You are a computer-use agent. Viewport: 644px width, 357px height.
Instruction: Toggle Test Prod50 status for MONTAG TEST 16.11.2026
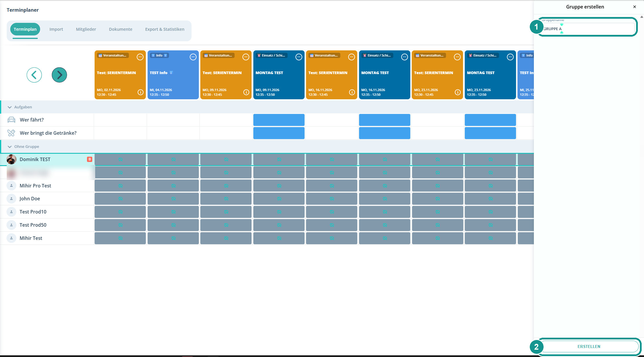[x=385, y=225]
